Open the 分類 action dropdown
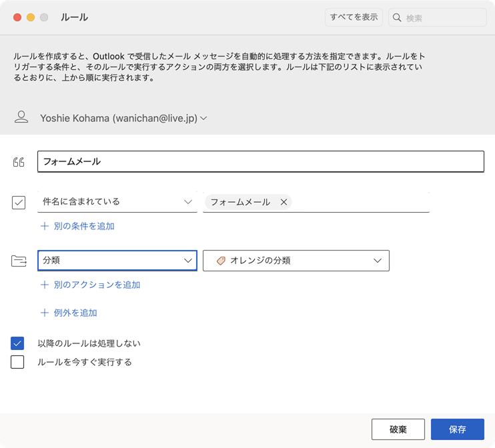 [117, 261]
